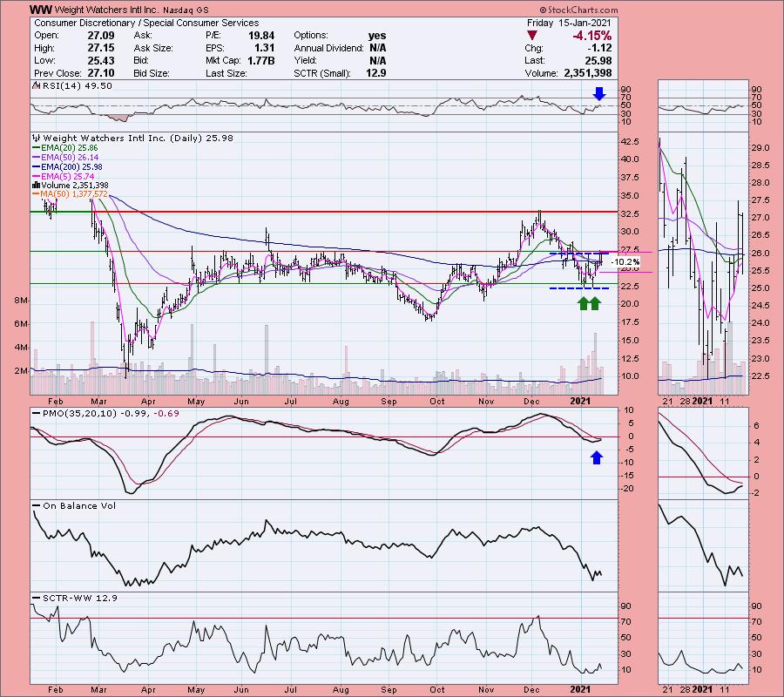
Task: Click the P/E value 19.84
Action: coord(261,36)
